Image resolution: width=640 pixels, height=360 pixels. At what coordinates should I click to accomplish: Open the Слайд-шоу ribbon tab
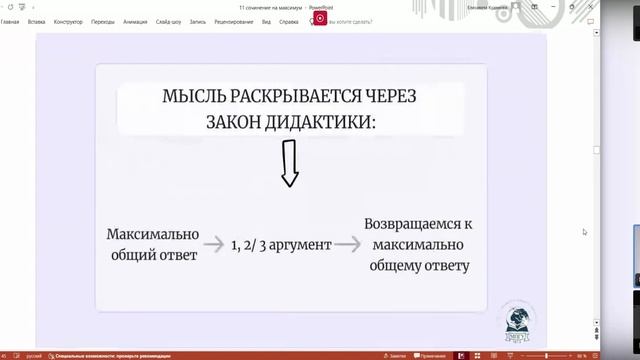click(168, 22)
